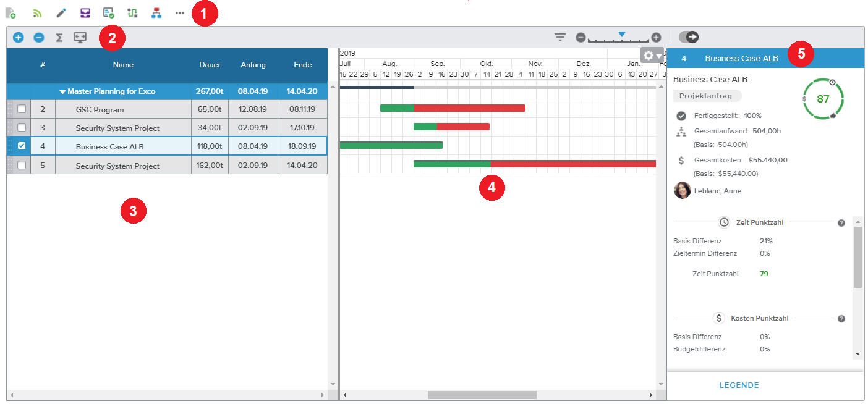Click the blue plus add row icon

(19, 38)
